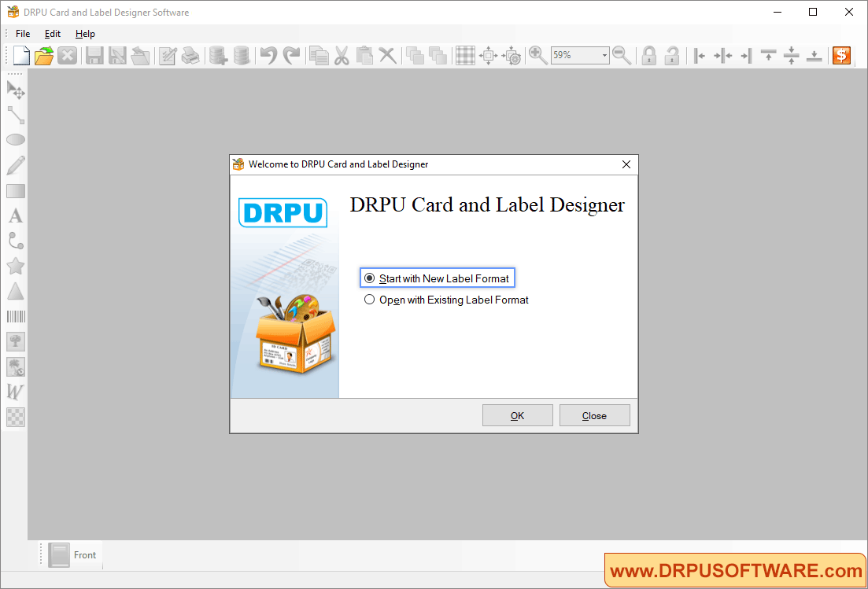Select the Insert Picture tool
The height and width of the screenshot is (589, 868).
(16, 342)
